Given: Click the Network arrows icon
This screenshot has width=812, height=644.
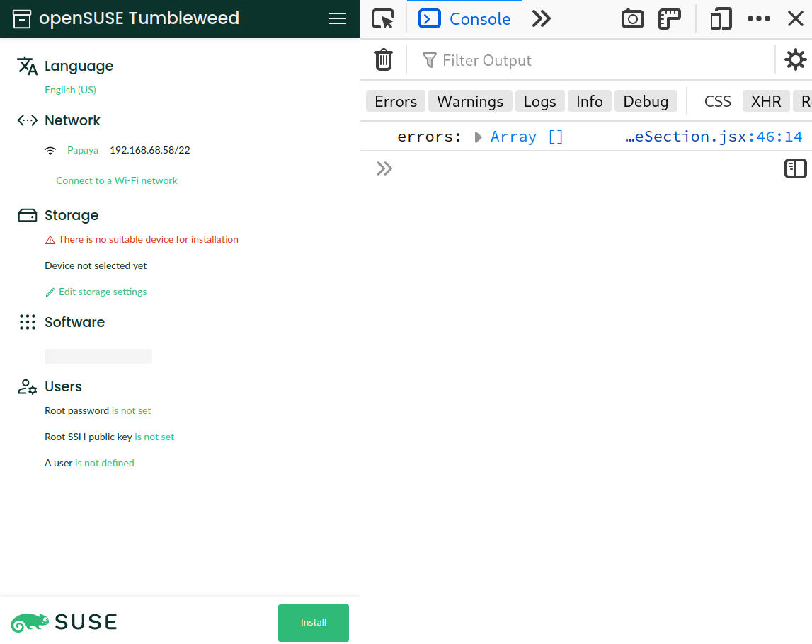Looking at the screenshot, I should (28, 120).
